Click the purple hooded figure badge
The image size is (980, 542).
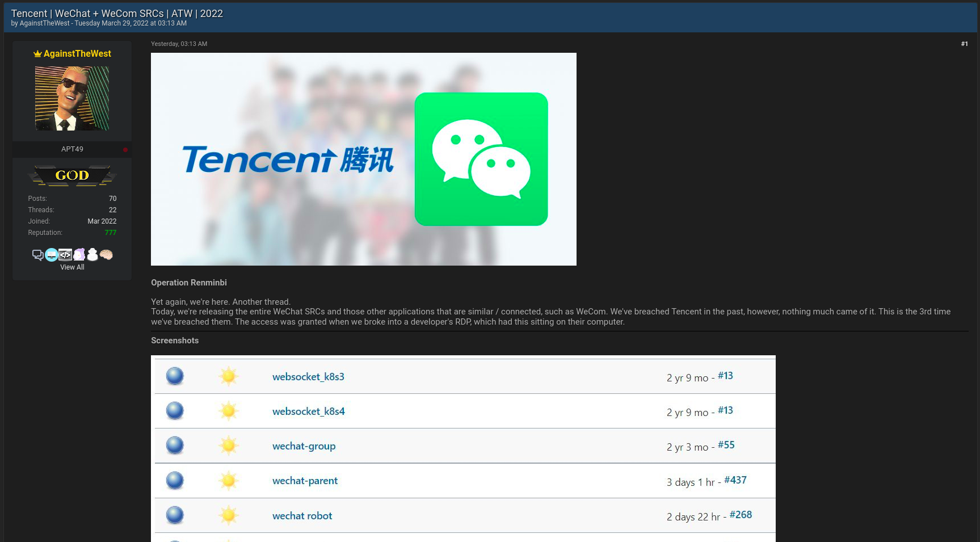(x=79, y=254)
